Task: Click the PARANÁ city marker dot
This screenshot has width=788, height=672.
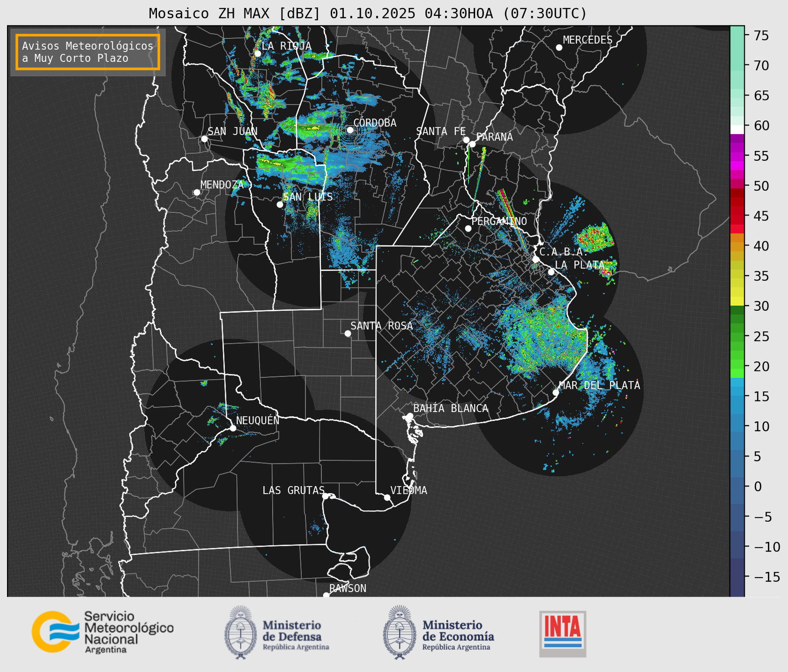Action: (472, 144)
